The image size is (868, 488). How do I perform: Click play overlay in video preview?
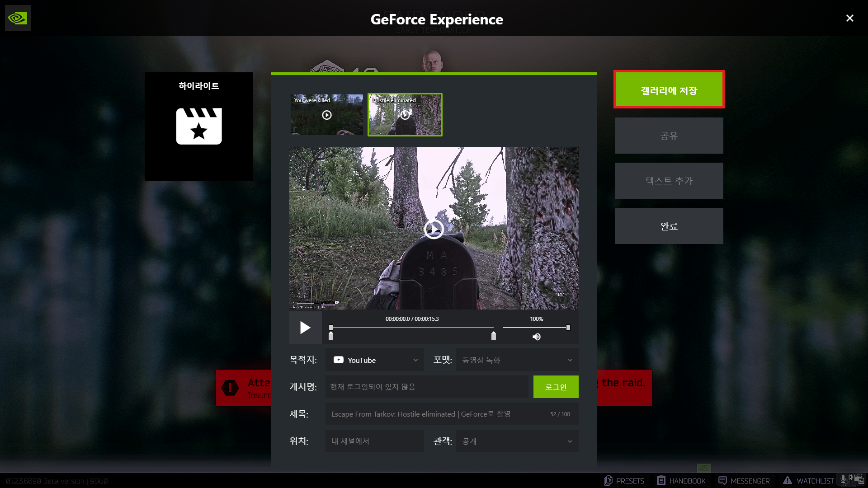coord(434,229)
